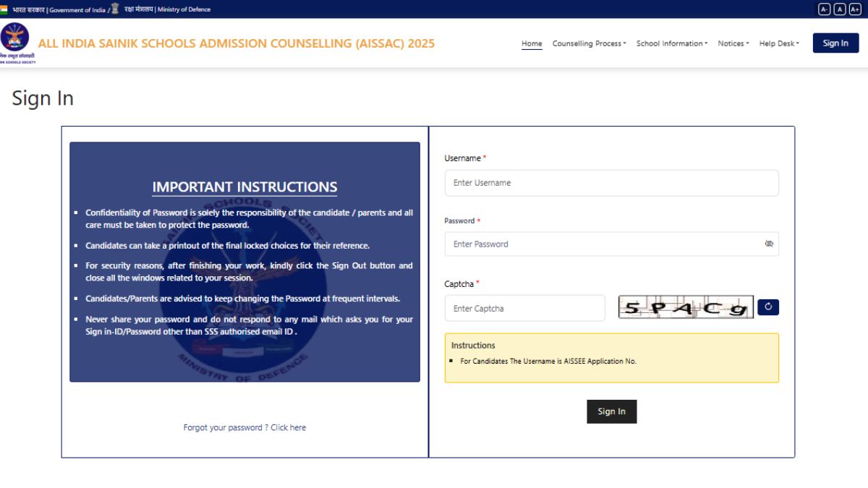This screenshot has width=868, height=488.
Task: Toggle password visibility eye icon
Action: point(769,244)
